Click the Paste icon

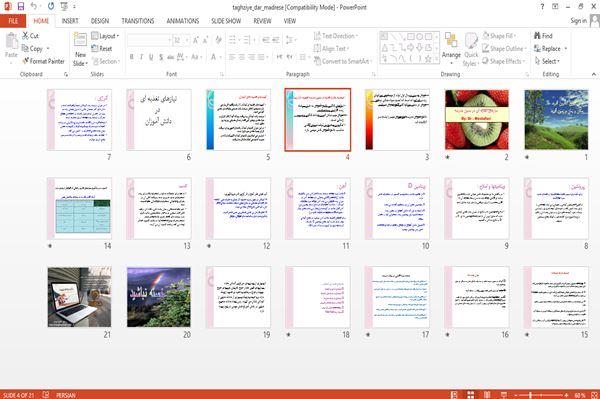click(11, 40)
